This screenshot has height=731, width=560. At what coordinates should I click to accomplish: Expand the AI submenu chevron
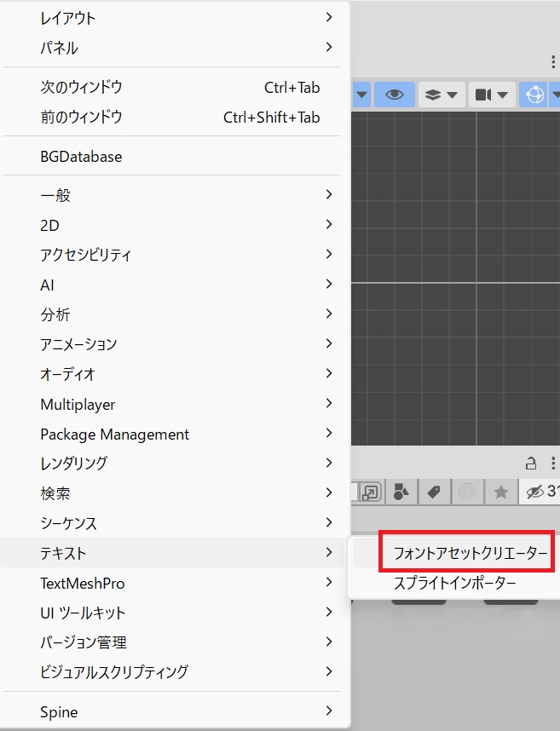(x=329, y=284)
